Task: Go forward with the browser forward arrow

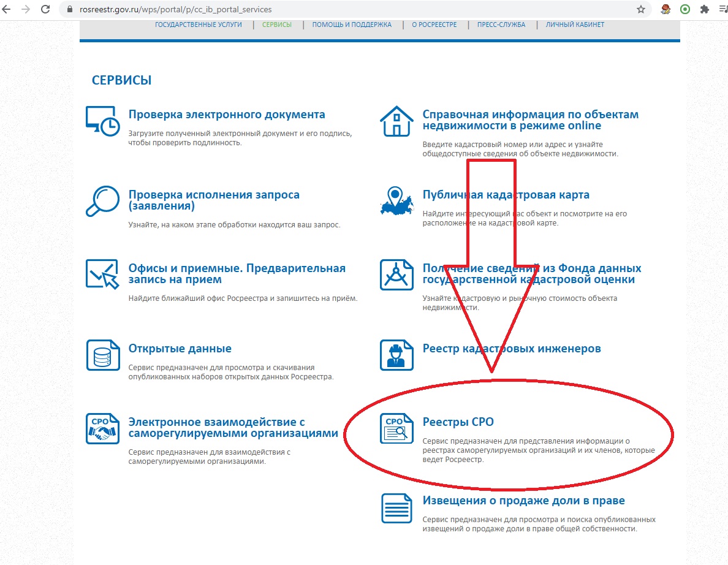Action: tap(26, 9)
